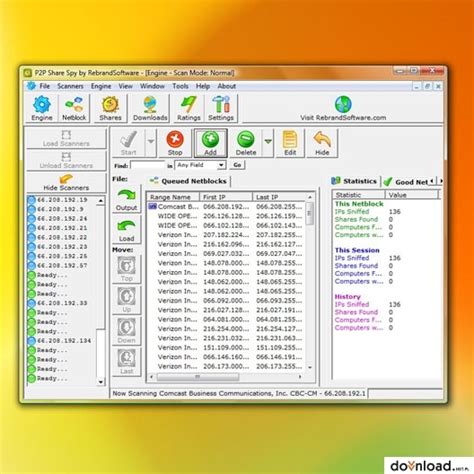Move netblock to Last

(126, 362)
